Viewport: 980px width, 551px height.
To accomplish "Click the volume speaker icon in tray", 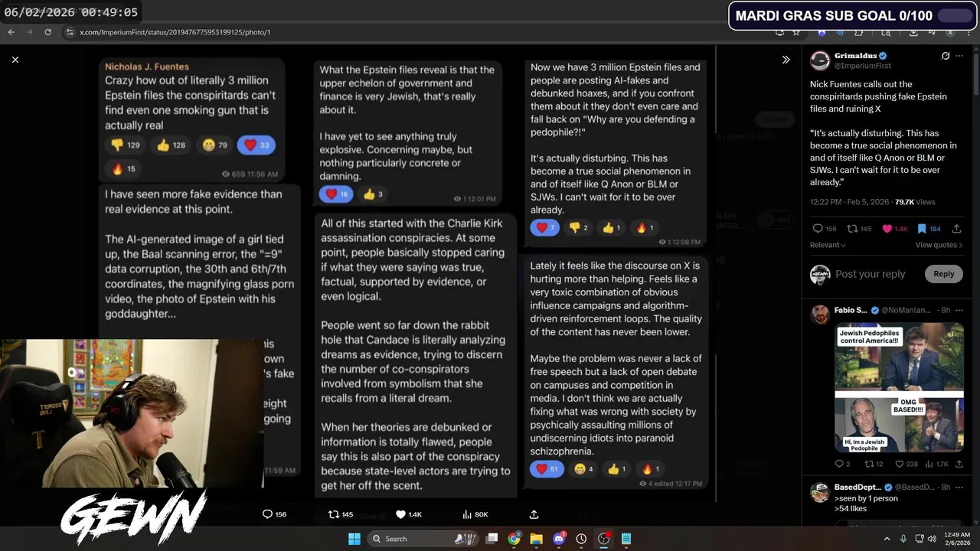I will (x=931, y=539).
